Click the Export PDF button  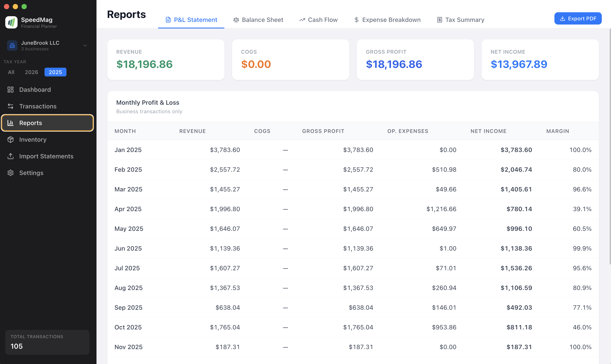[578, 18]
